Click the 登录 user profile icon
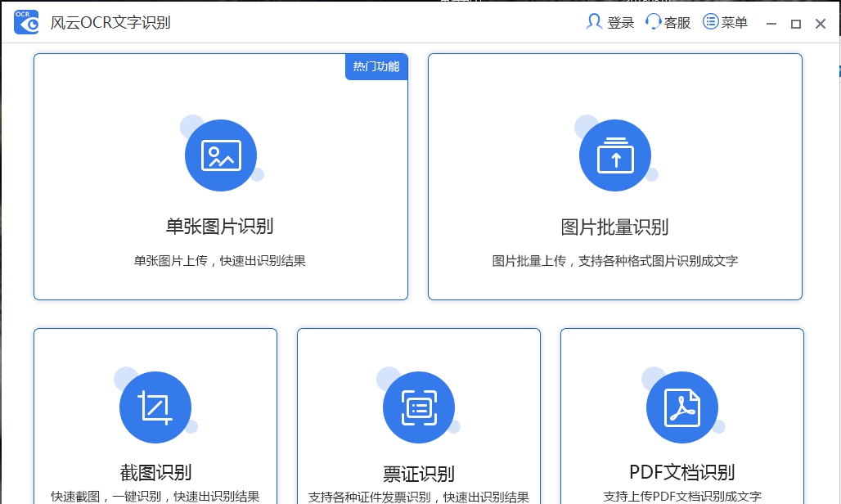 pos(594,22)
